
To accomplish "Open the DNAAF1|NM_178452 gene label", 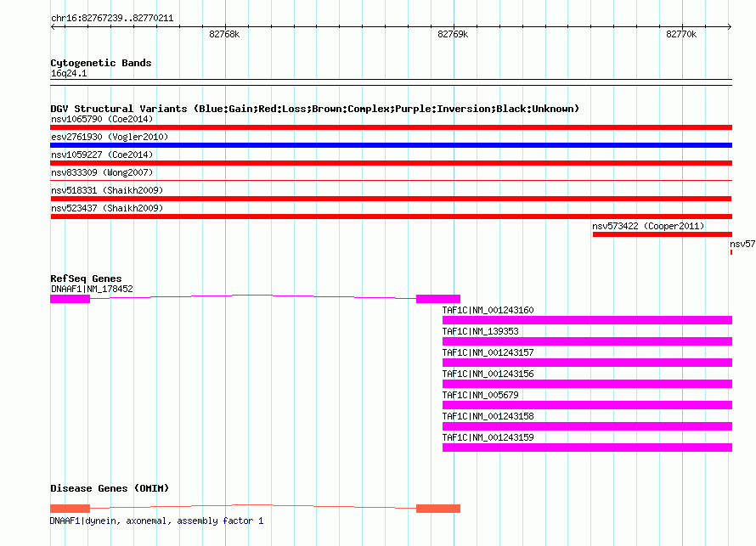I will (x=92, y=290).
